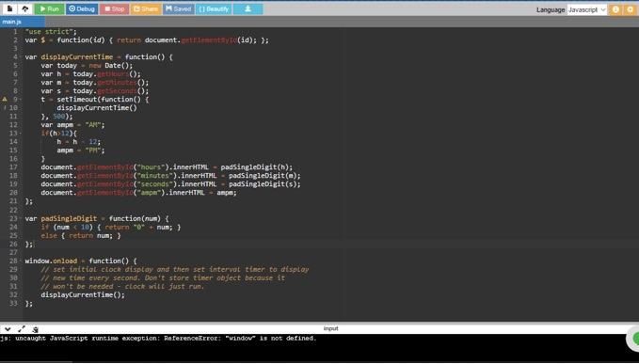The image size is (639, 364).
Task: Click padSingleDigit on line 23
Action: click(69, 218)
